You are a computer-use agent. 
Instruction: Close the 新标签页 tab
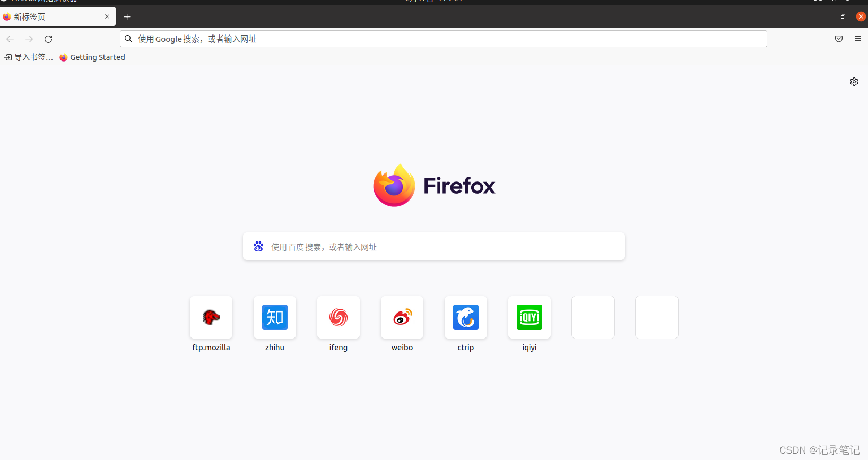[107, 16]
